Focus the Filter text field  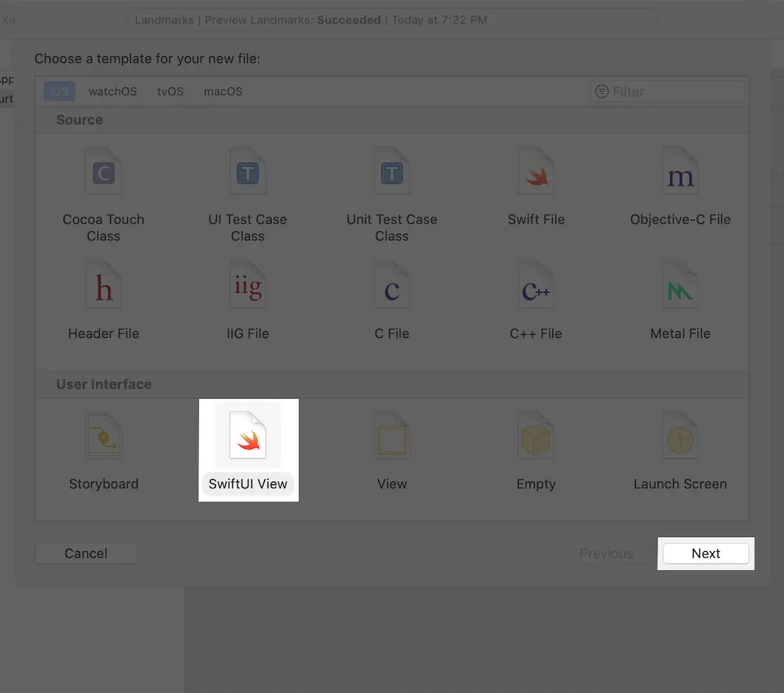pyautogui.click(x=667, y=92)
